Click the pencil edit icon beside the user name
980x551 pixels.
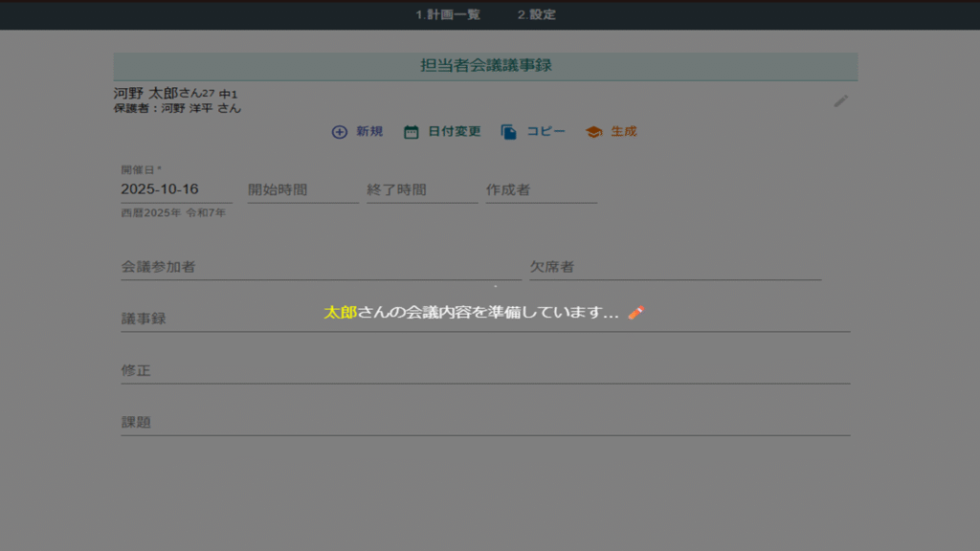[841, 100]
